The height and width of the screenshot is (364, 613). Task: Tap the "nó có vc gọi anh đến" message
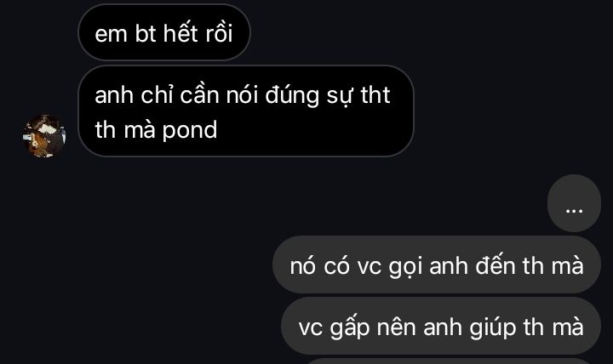tap(436, 264)
